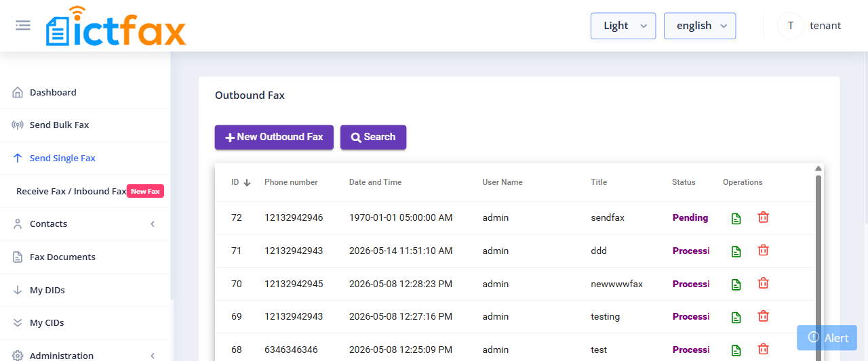
Task: Toggle the hamburger sidebar menu
Action: click(23, 26)
